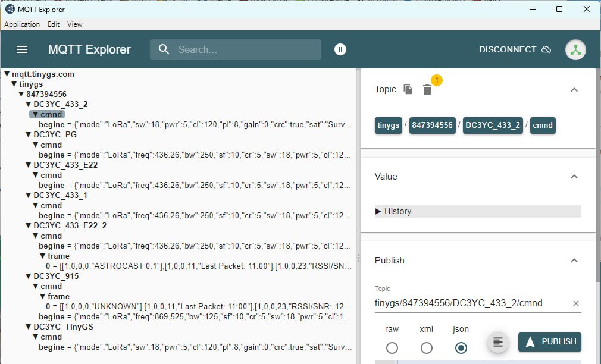
Task: Collapse the 847394556 tree node
Action: point(21,94)
